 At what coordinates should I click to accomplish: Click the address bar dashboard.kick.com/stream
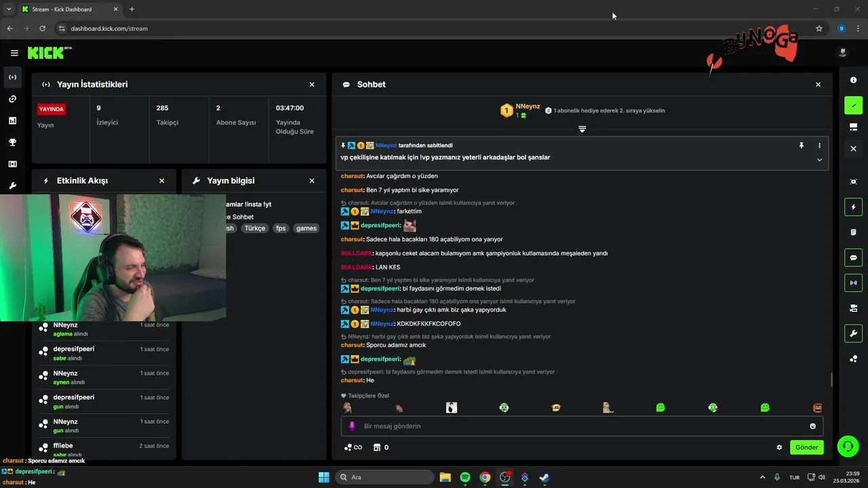109,28
